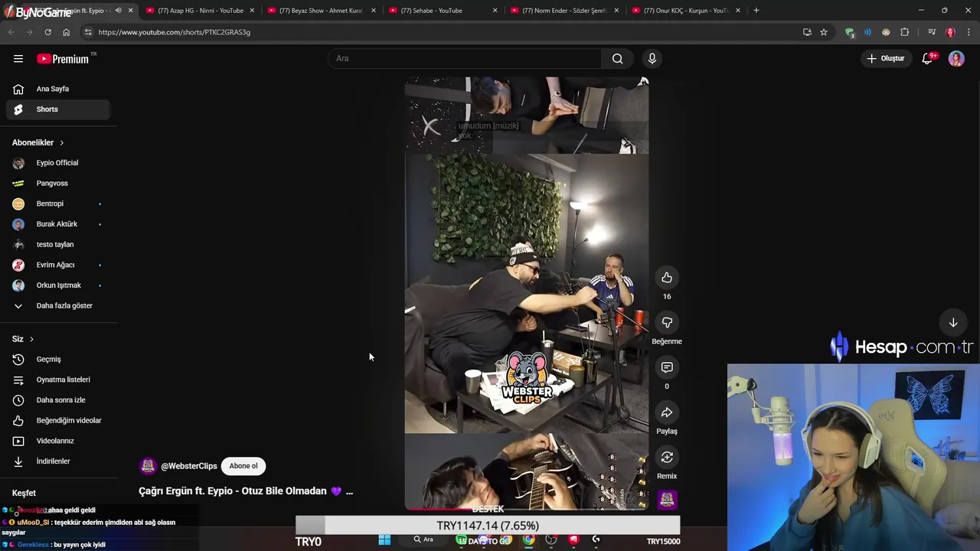The height and width of the screenshot is (551, 980).
Task: Open OBS Studio from the taskbar
Action: [x=551, y=540]
